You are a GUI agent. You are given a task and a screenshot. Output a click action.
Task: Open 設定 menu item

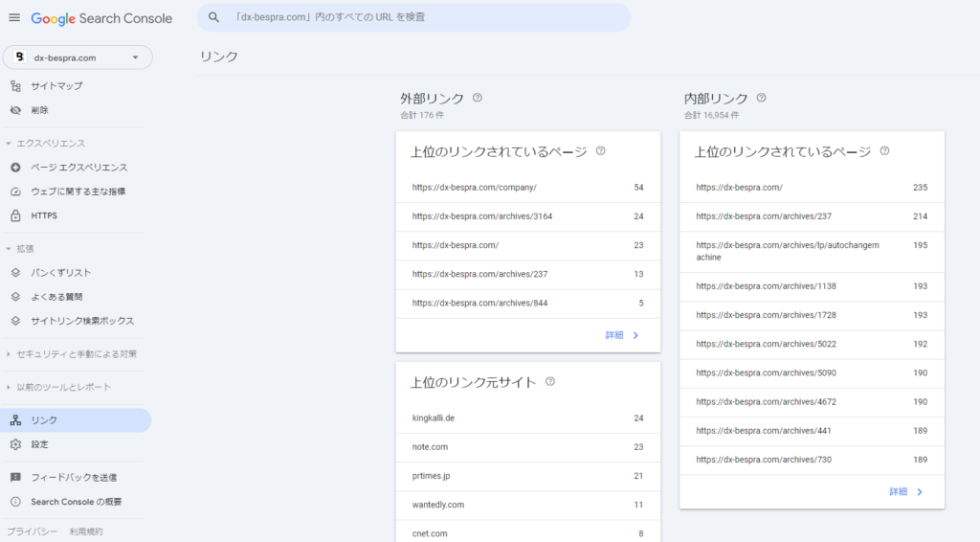pos(76,444)
